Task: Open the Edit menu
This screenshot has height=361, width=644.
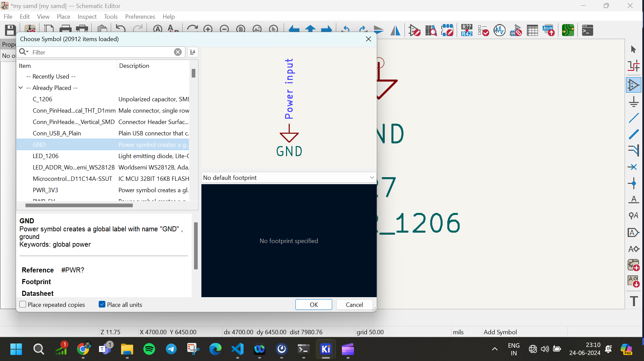Action: pos(25,17)
